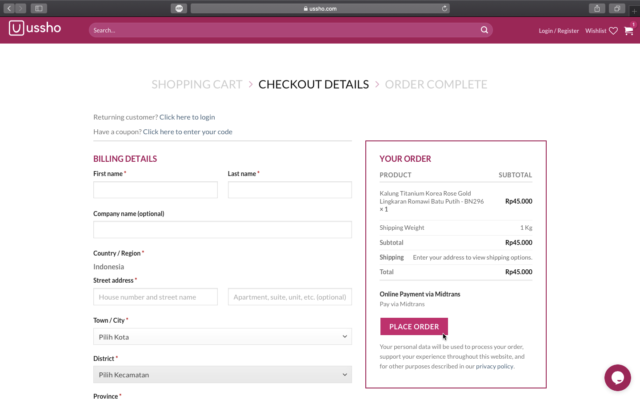Click the house number street address field
The height and width of the screenshot is (400, 640).
155,297
